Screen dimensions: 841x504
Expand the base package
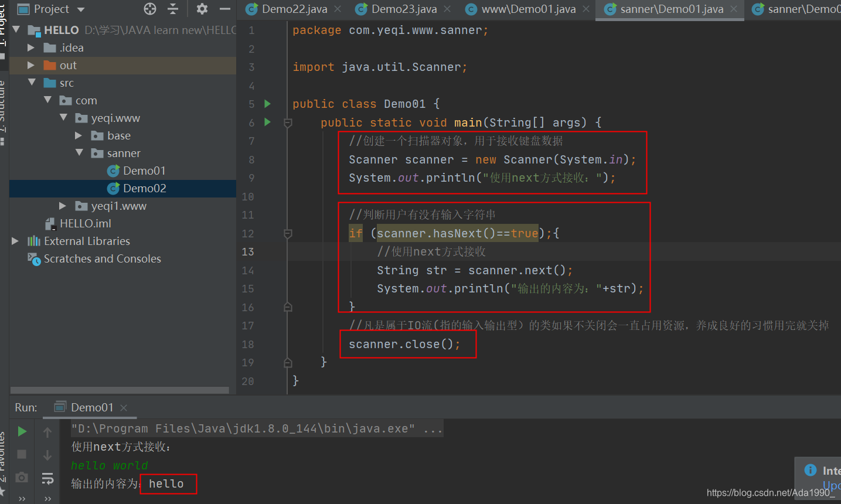pyautogui.click(x=79, y=135)
